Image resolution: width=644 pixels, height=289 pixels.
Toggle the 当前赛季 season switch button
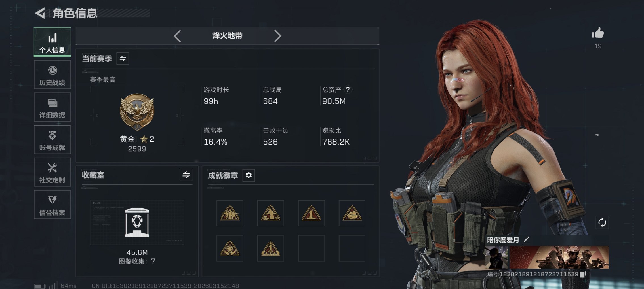click(x=123, y=59)
